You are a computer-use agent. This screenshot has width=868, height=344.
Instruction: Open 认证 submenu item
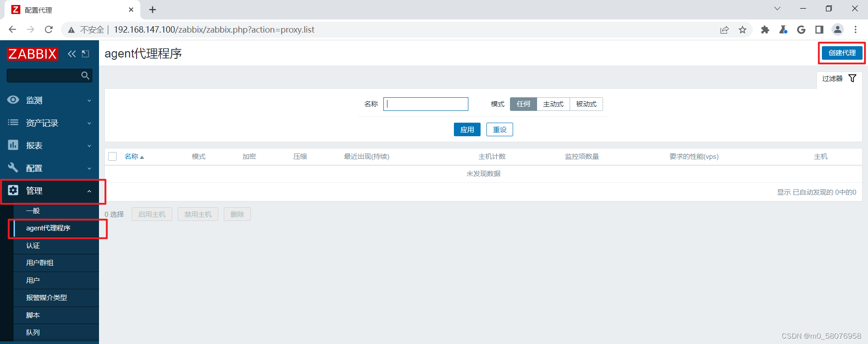coord(56,246)
